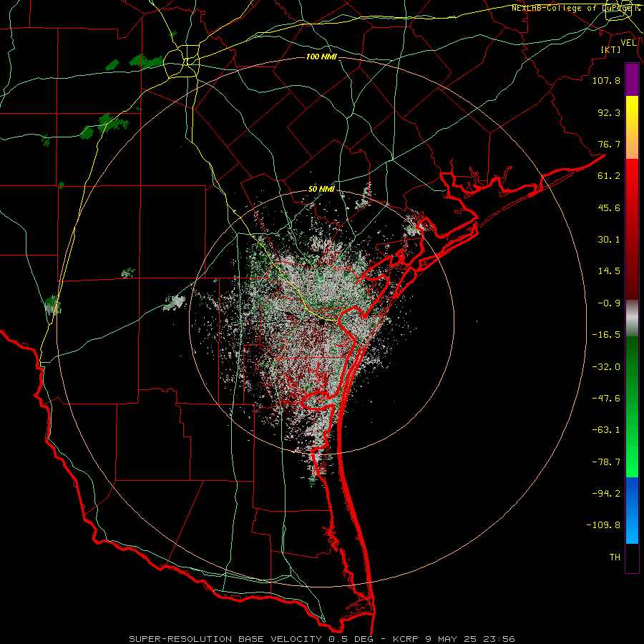644x644 pixels.
Task: Select the -63.1 scale value
Action: 606,430
